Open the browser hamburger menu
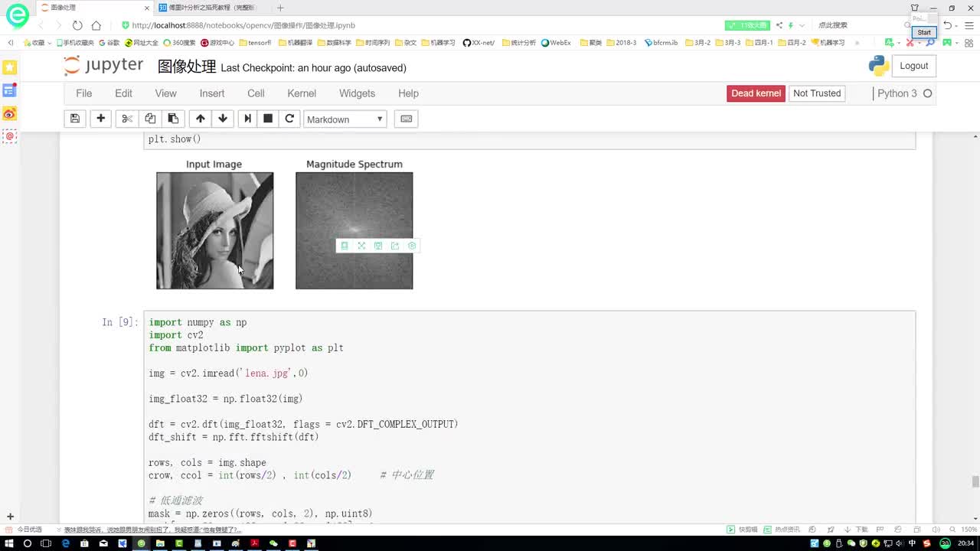The height and width of the screenshot is (551, 980). tap(969, 25)
